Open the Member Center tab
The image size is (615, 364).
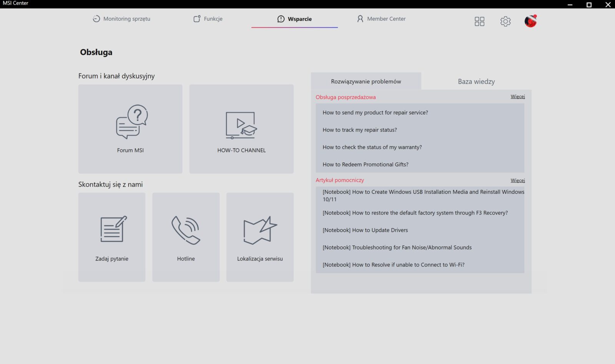[x=381, y=19]
